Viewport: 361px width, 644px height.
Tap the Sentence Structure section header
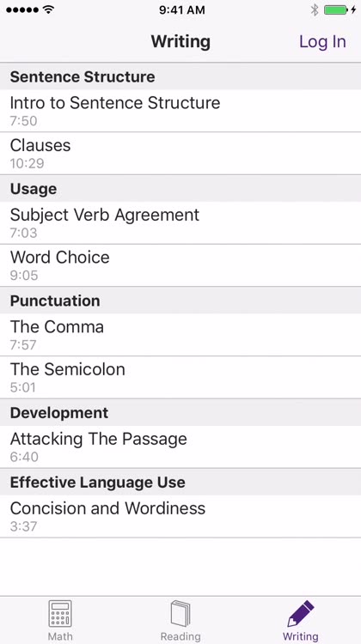pyautogui.click(x=180, y=76)
